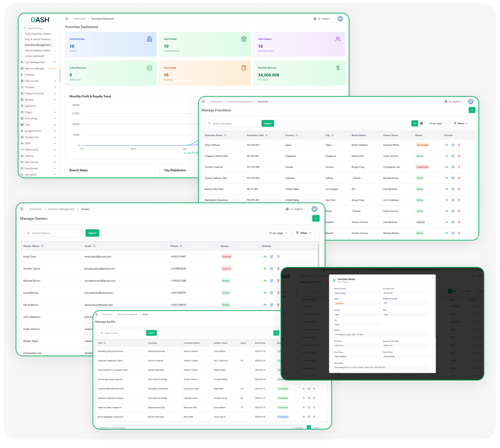The width and height of the screenshot is (500, 448).
Task: Toggle the sidebar icon in the Franchises window header
Action: coord(203,102)
